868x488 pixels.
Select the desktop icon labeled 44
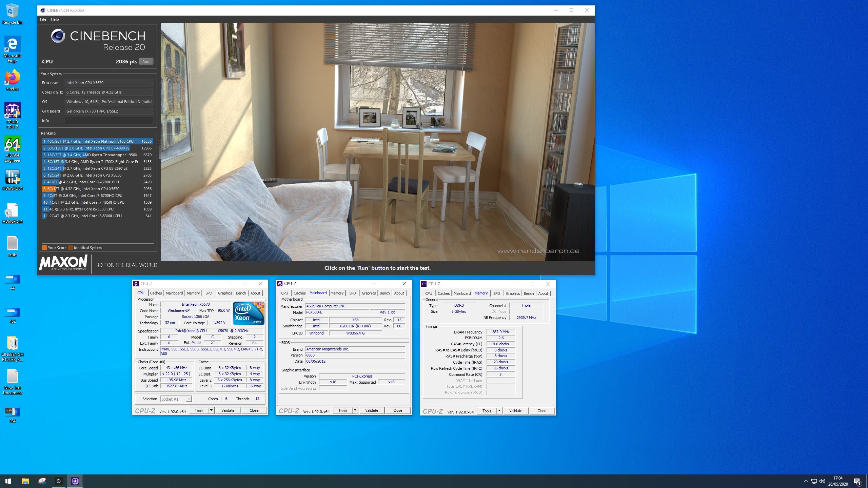tap(12, 282)
